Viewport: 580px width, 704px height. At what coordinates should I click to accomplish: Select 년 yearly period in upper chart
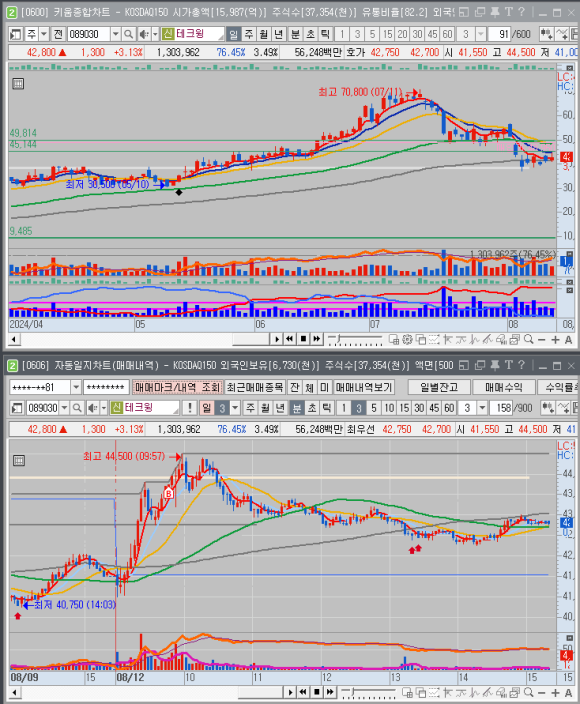[x=278, y=34]
